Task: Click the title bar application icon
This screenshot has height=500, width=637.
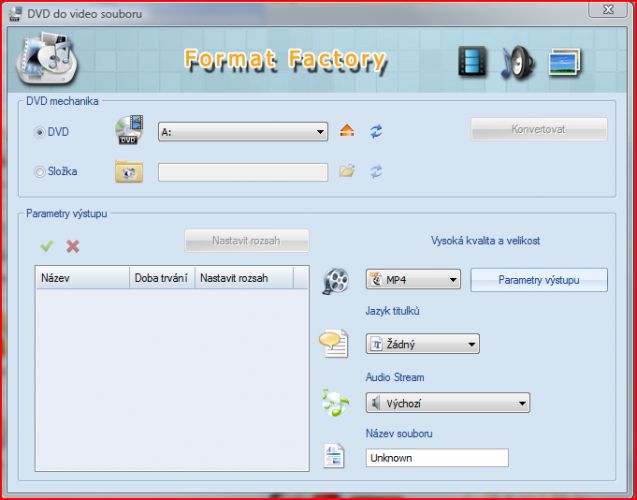Action: click(15, 13)
